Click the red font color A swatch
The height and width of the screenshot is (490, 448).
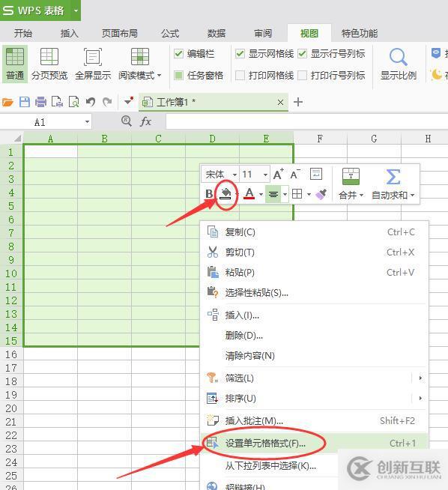(x=249, y=194)
